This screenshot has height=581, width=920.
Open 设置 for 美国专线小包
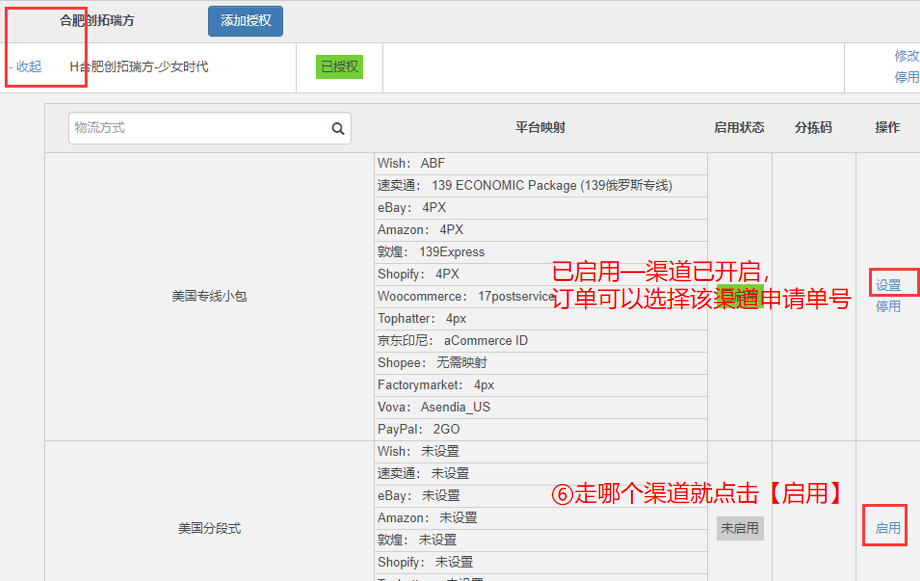[888, 285]
